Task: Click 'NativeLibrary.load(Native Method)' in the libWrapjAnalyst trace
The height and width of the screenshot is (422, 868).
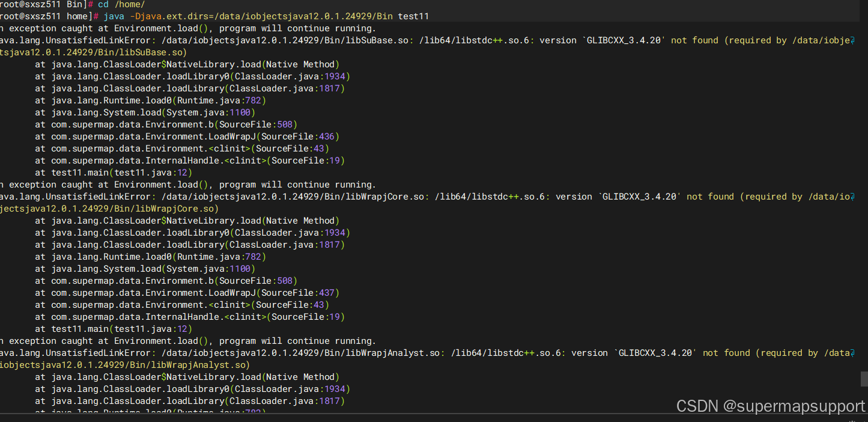Action: 187,377
